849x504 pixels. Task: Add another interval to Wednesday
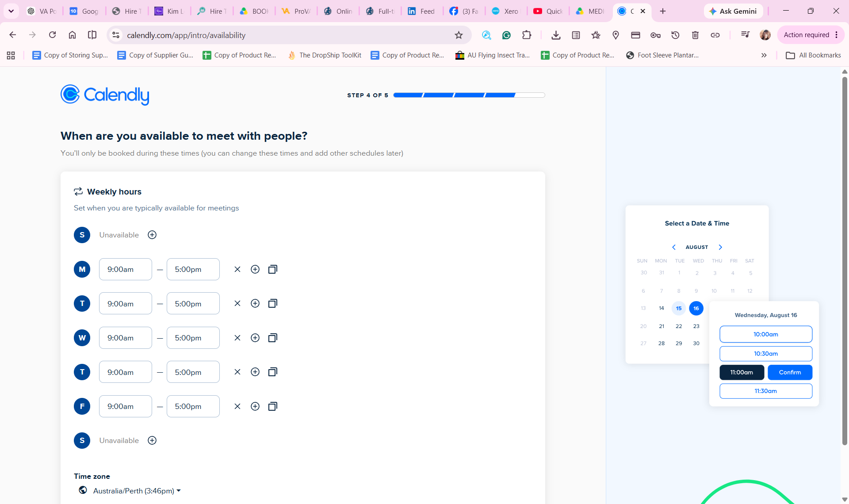click(x=255, y=338)
